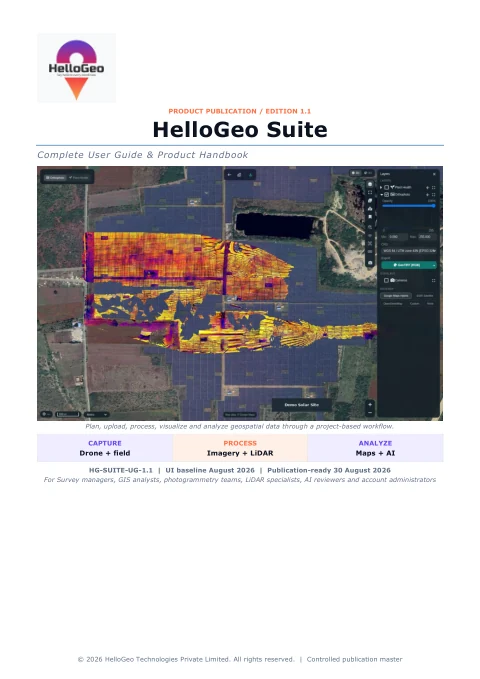Screen dimensions: 480x679
Task: Click the fullscreen extent tool icon
Action: point(370,192)
